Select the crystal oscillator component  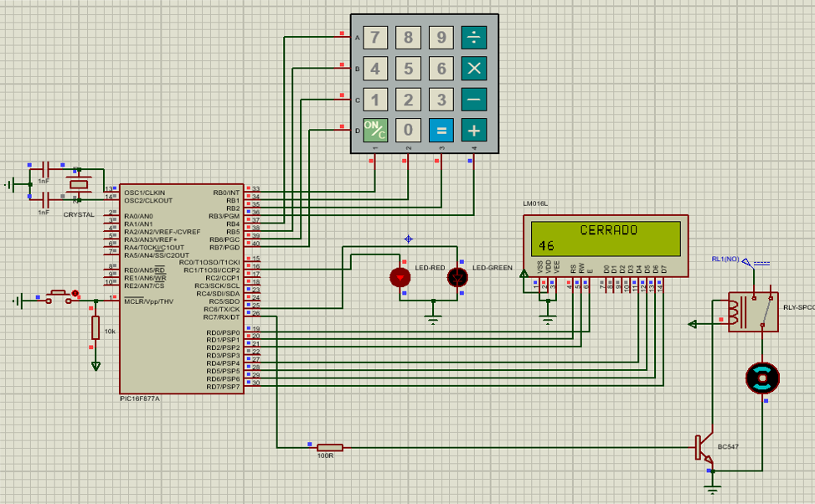78,184
